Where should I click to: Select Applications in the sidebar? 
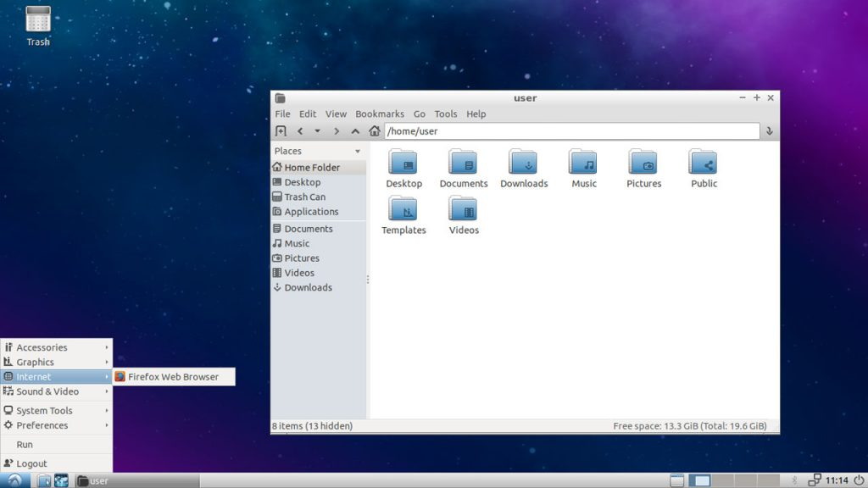coord(319,211)
